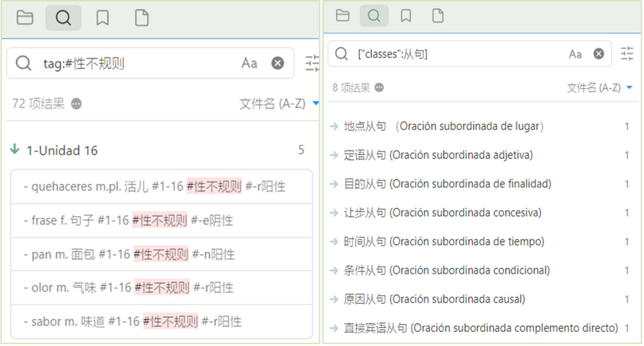Open file explorer folder icon in right panel

[342, 15]
